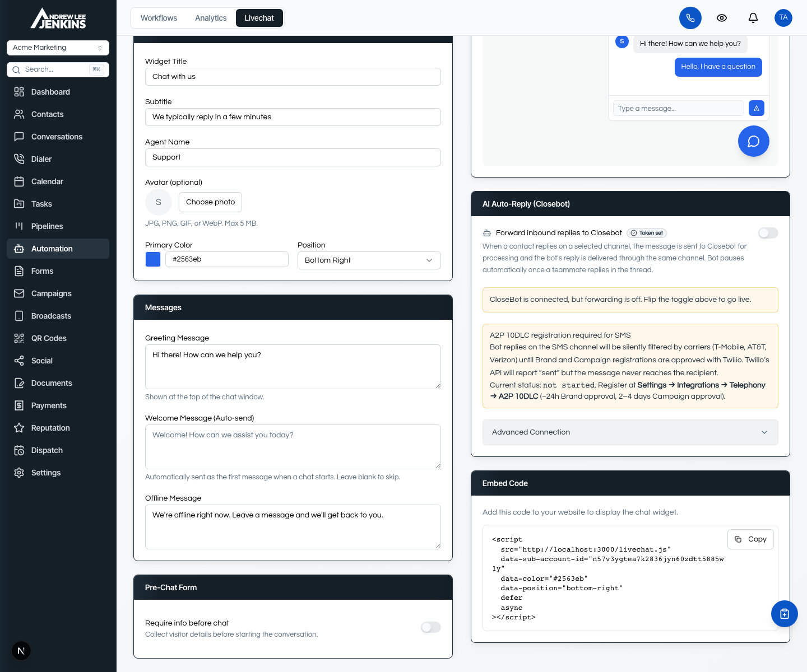Click the sidebar Search box
Screen dimensions: 807x672
tap(58, 69)
